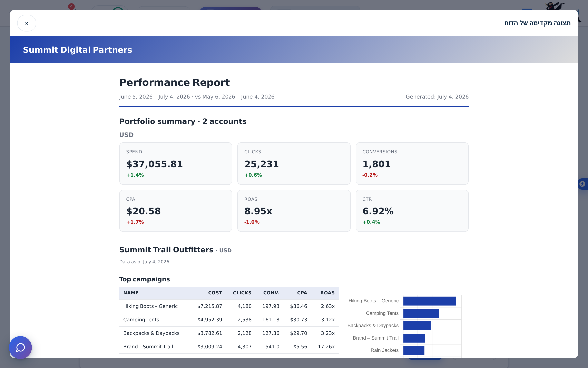Click the Performance Report heading
This screenshot has width=588, height=368.
[x=174, y=83]
